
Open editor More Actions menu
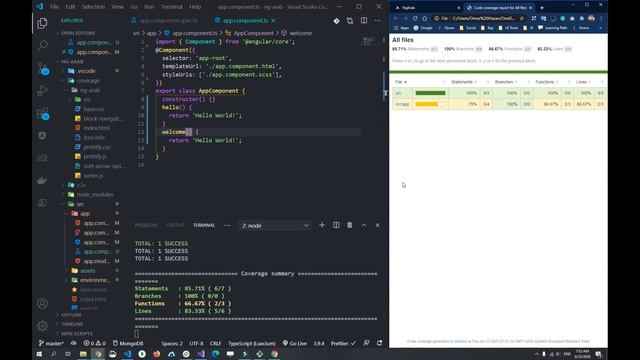pyautogui.click(x=378, y=21)
